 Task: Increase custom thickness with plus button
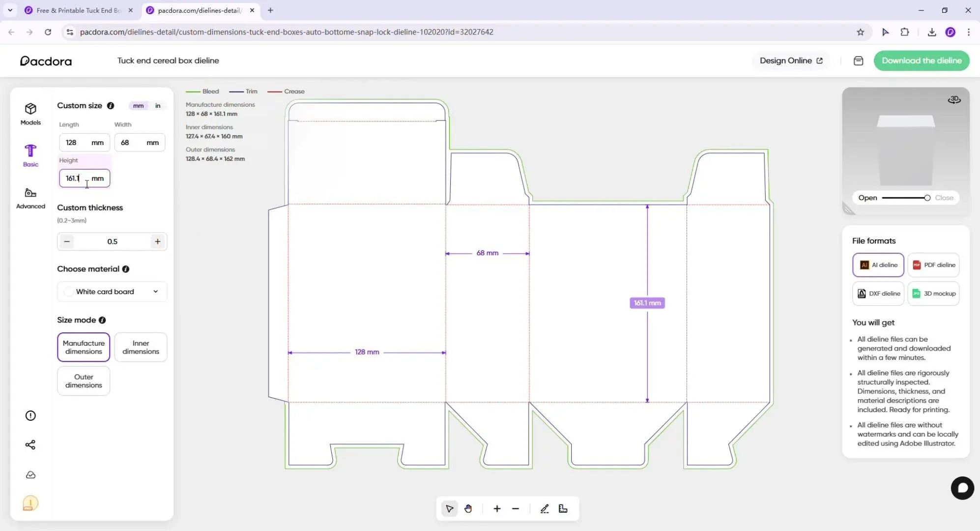click(x=157, y=241)
